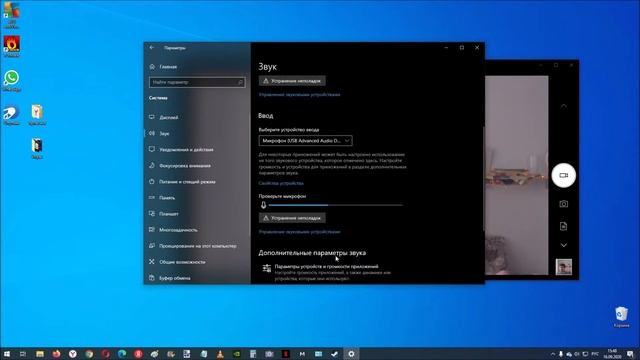The width and height of the screenshot is (640, 360).
Task: Open Уведомления и действия section
Action: click(181, 149)
